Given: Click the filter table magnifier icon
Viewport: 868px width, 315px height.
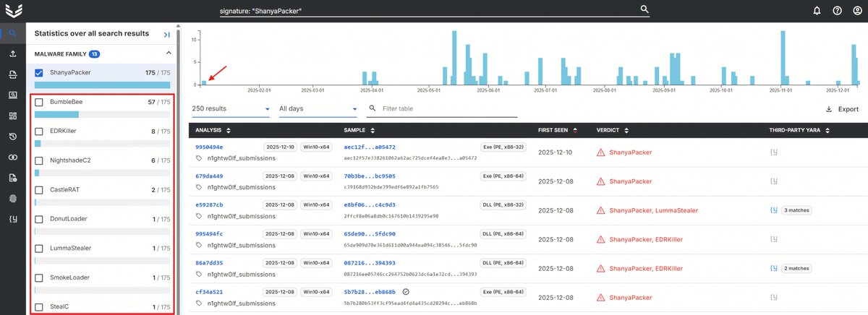Looking at the screenshot, I should (x=373, y=108).
